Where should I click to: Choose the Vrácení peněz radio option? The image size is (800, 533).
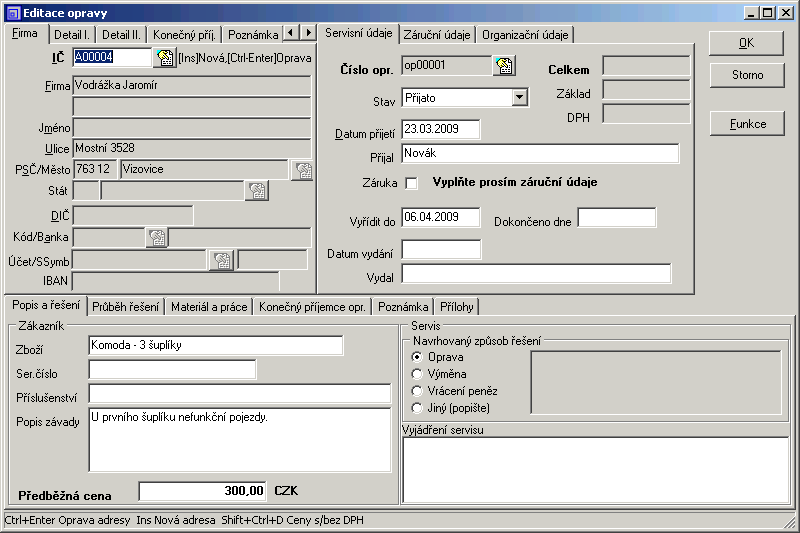click(x=417, y=391)
